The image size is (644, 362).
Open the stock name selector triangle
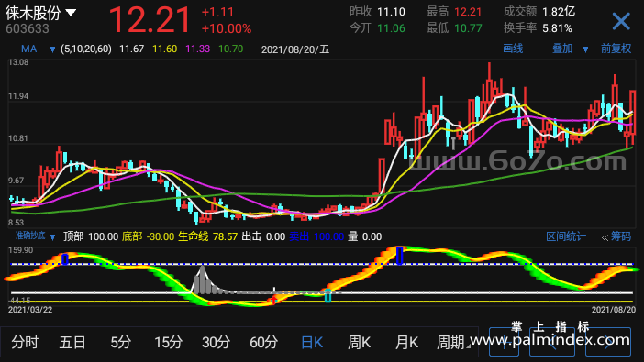(x=71, y=13)
